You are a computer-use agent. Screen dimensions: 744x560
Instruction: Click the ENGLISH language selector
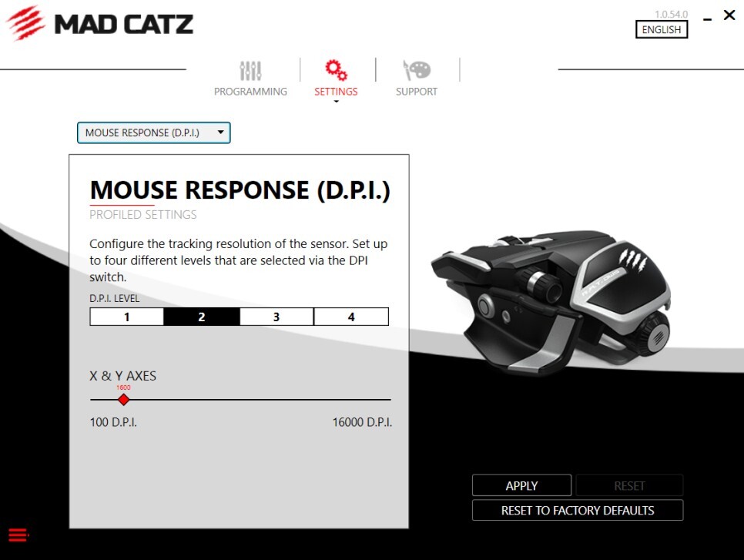[662, 29]
